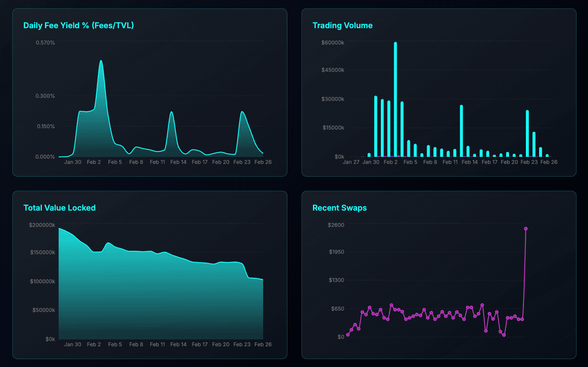Select the 0.150% axis label in Fee Yield
The width and height of the screenshot is (588, 367).
pos(45,126)
